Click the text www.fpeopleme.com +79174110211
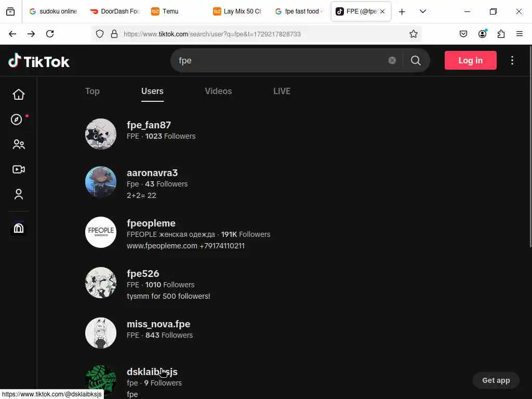This screenshot has width=532, height=399. [x=185, y=246]
